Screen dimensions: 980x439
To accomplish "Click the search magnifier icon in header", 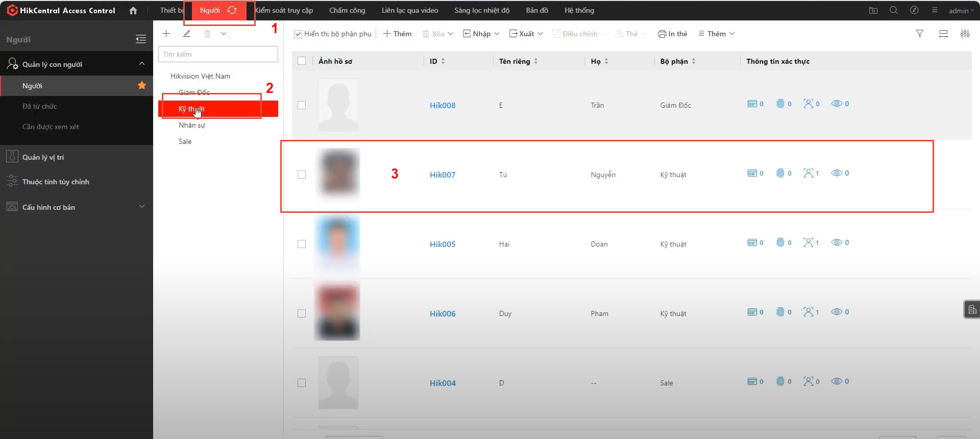I will [x=893, y=10].
